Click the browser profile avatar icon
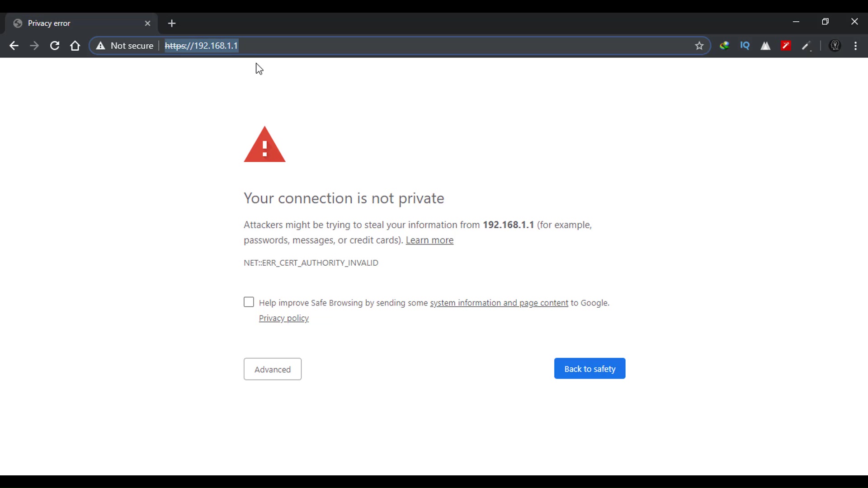This screenshot has height=488, width=868. 835,46
